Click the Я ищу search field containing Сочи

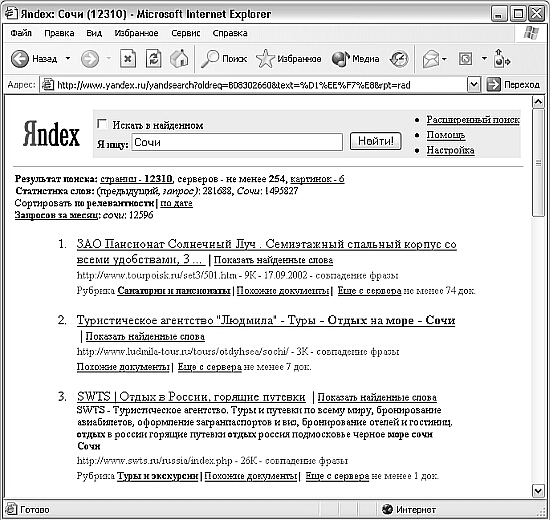click(x=237, y=142)
